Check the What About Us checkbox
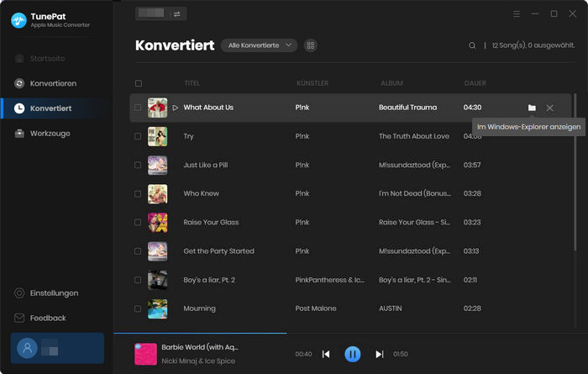The height and width of the screenshot is (374, 588). click(138, 108)
